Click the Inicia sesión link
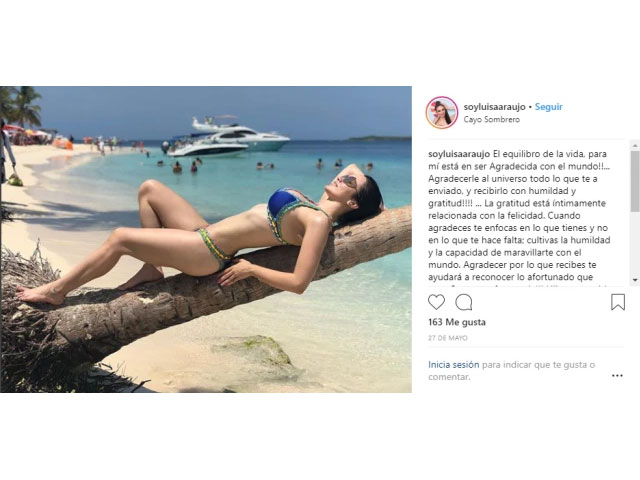640x480 pixels. [x=453, y=364]
